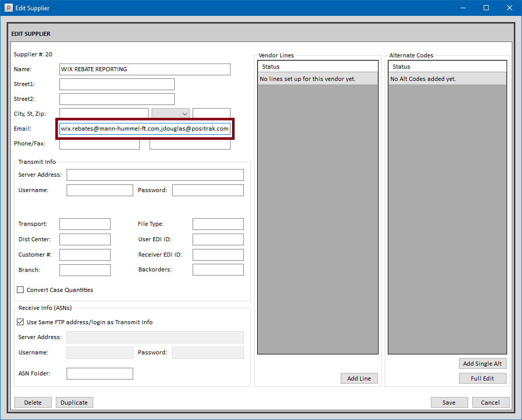Click the Delete button
522x420 pixels.
click(33, 403)
